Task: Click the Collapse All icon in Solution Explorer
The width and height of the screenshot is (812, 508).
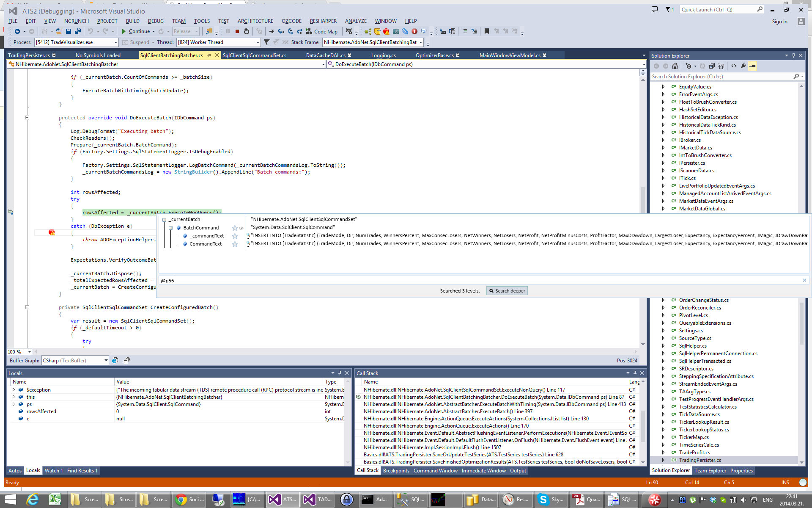Action: coord(712,66)
